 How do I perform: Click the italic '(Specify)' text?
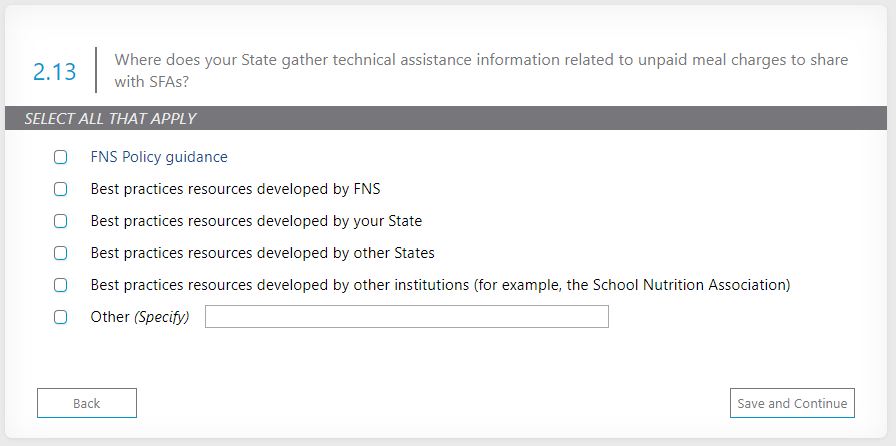pos(162,317)
